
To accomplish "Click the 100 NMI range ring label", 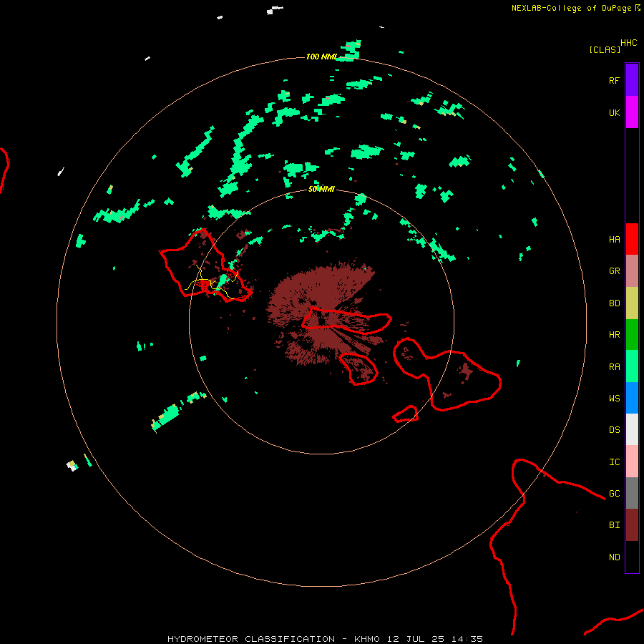I will (321, 57).
